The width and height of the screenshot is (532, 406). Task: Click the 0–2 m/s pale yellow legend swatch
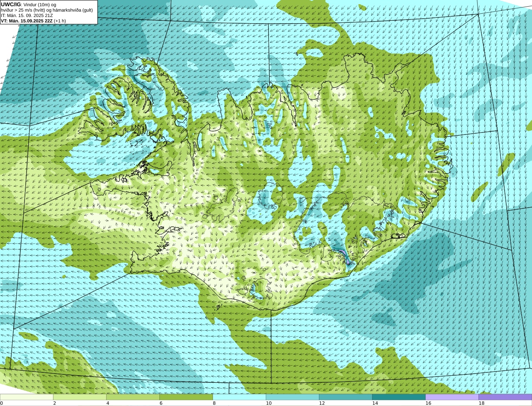pos(27,397)
